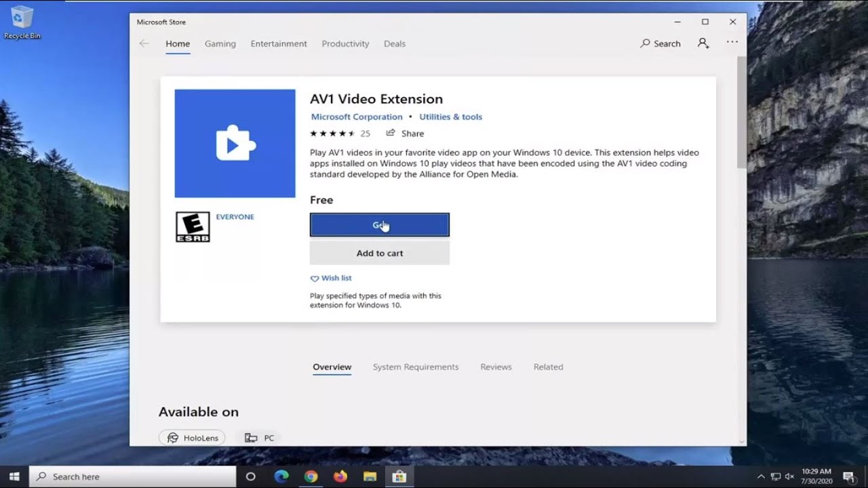
Task: Launch Firefox from the taskbar
Action: coord(340,476)
